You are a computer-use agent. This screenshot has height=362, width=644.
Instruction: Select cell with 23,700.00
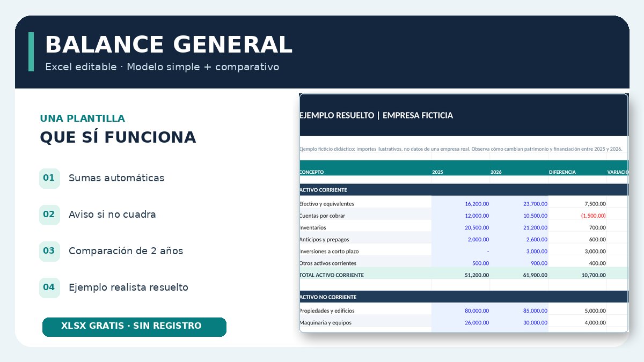click(x=519, y=204)
